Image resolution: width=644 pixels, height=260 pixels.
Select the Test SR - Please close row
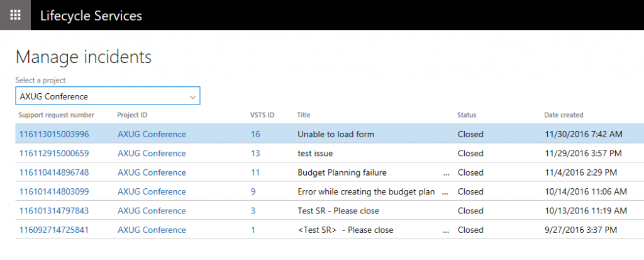pyautogui.click(x=338, y=211)
